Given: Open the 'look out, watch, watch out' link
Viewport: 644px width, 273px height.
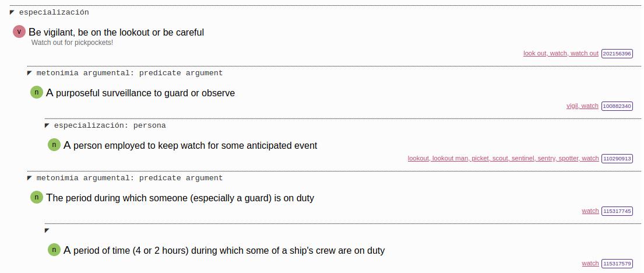Looking at the screenshot, I should tap(561, 53).
